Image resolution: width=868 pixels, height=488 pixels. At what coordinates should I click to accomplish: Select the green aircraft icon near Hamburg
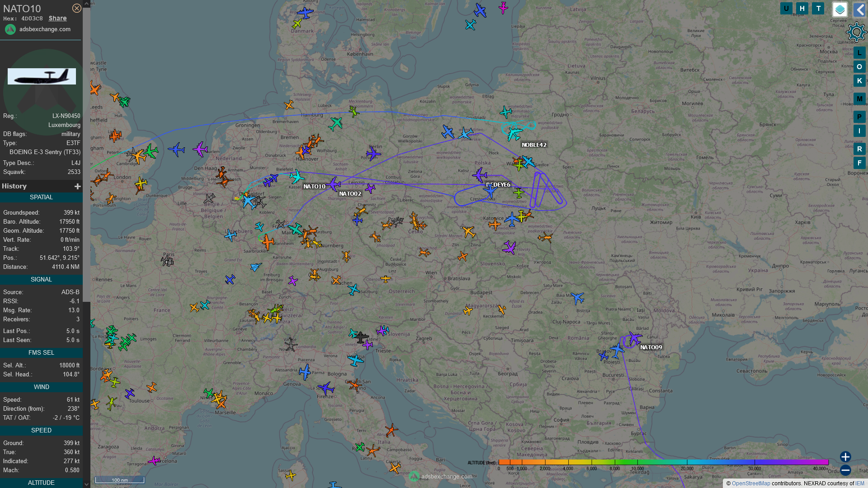click(x=335, y=123)
